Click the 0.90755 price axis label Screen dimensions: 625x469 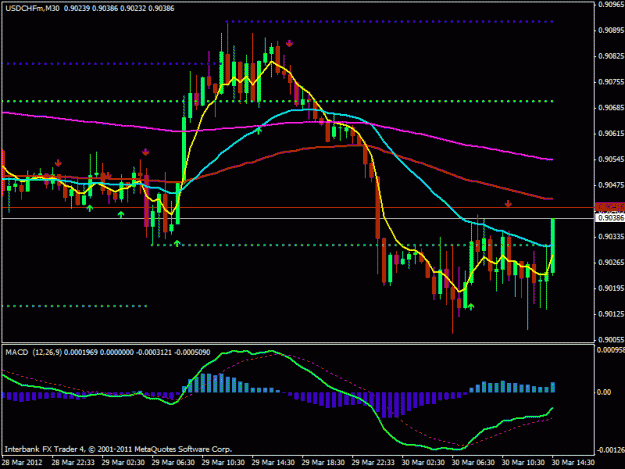(611, 82)
